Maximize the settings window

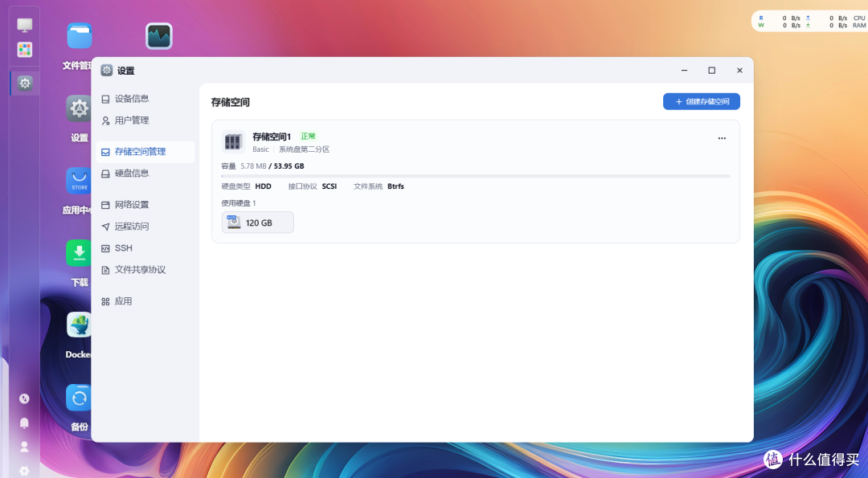point(712,70)
